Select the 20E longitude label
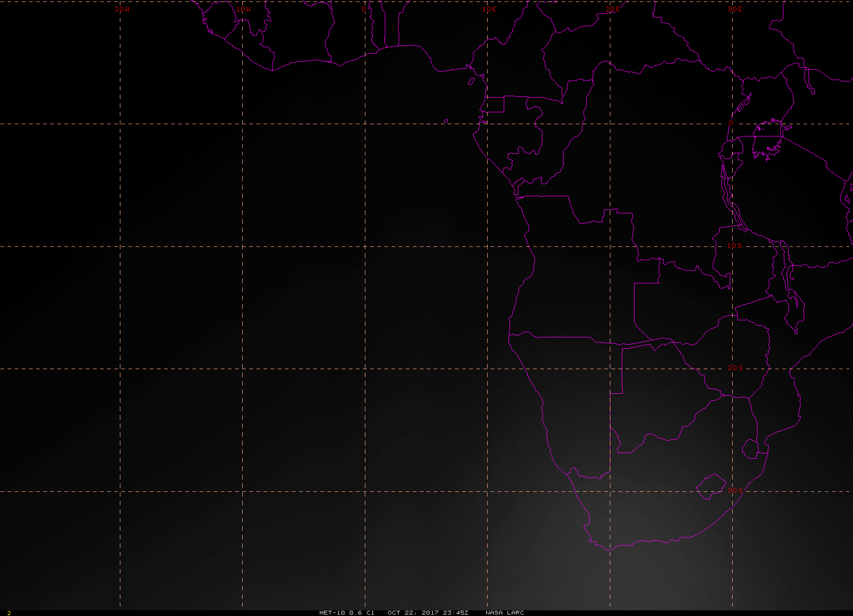 click(612, 9)
